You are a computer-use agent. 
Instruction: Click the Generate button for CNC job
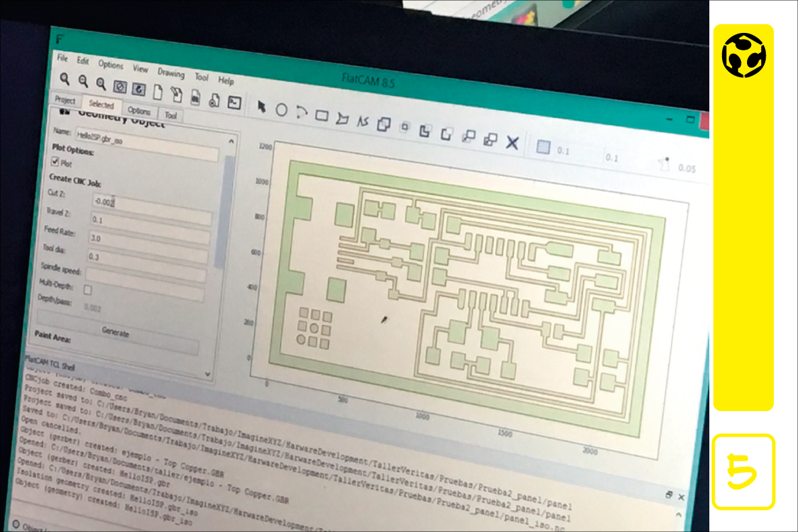[x=116, y=332]
